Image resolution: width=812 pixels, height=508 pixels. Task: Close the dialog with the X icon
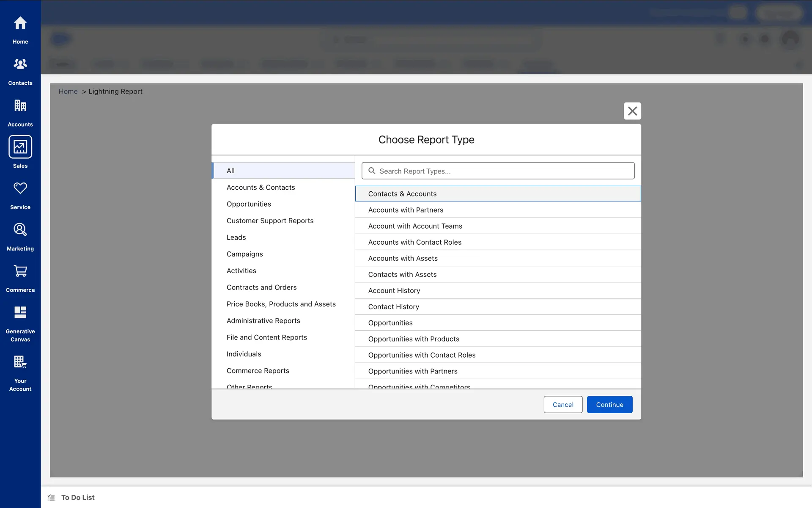632,111
